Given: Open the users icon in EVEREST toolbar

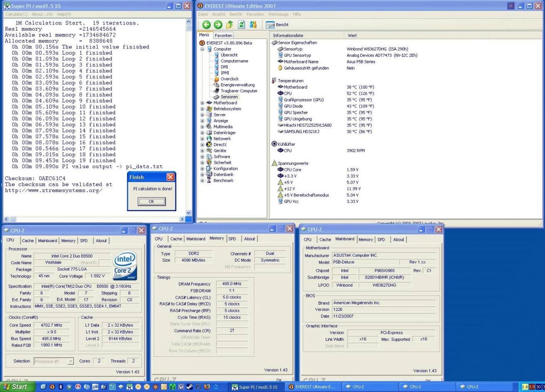Looking at the screenshot, I should click(253, 25).
